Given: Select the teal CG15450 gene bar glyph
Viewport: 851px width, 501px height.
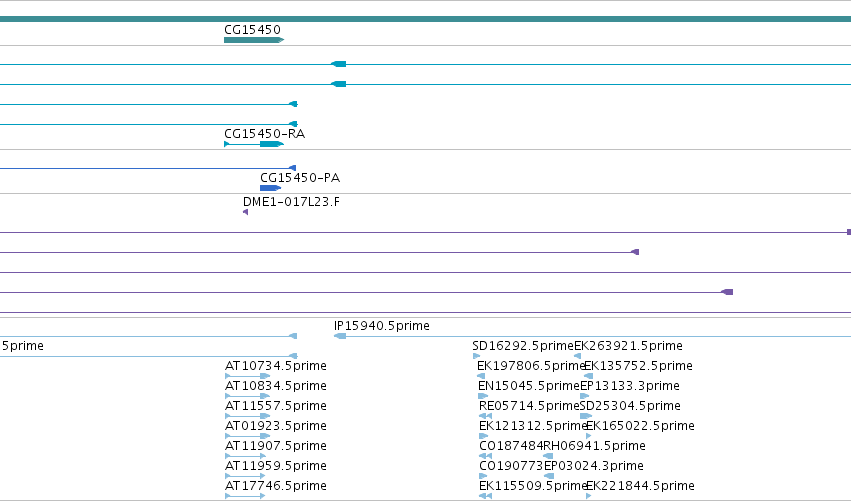Looking at the screenshot, I should tap(254, 40).
